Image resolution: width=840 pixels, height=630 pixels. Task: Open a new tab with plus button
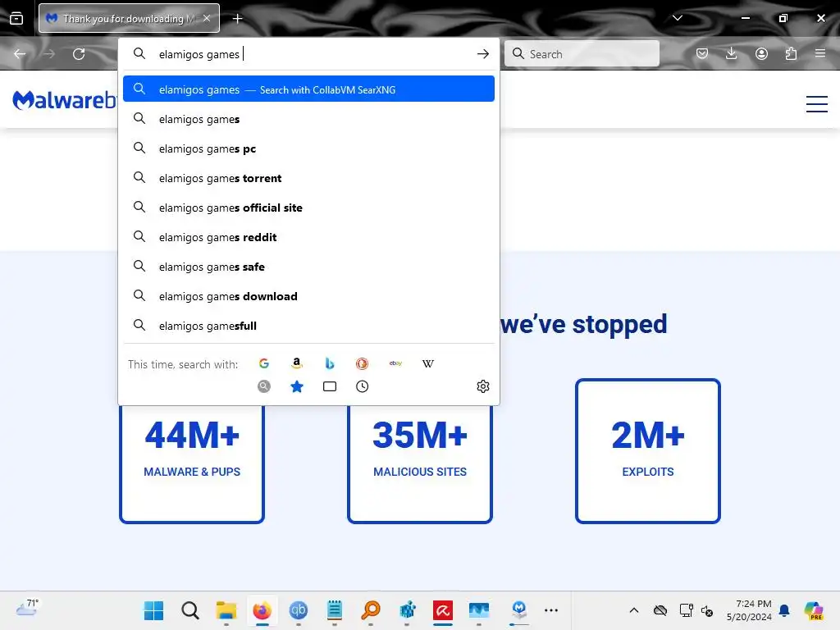point(237,19)
